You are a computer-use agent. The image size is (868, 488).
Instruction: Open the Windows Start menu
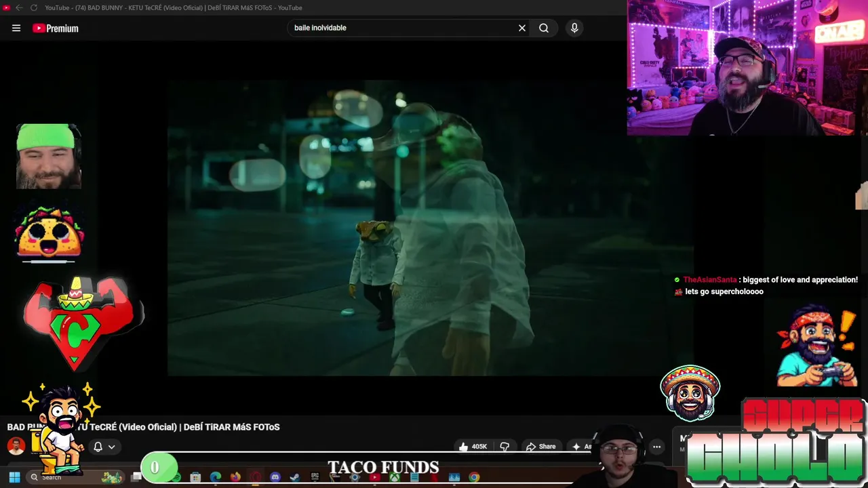pyautogui.click(x=14, y=477)
